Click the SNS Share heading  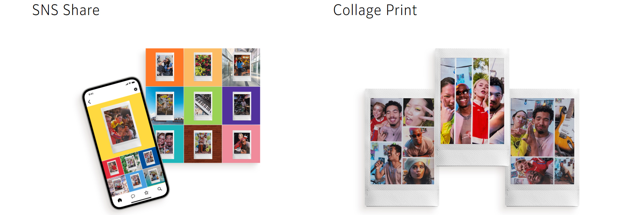point(66,10)
